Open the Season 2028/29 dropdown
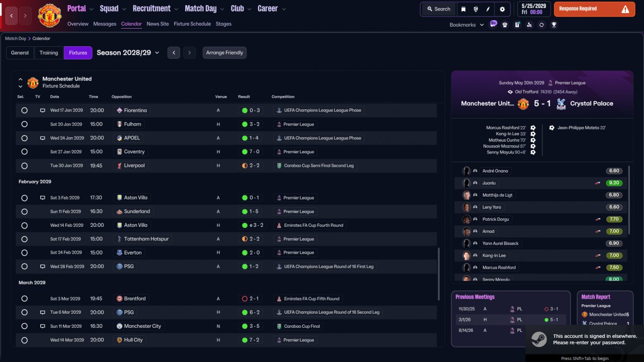The width and height of the screenshot is (644, 362). (128, 53)
